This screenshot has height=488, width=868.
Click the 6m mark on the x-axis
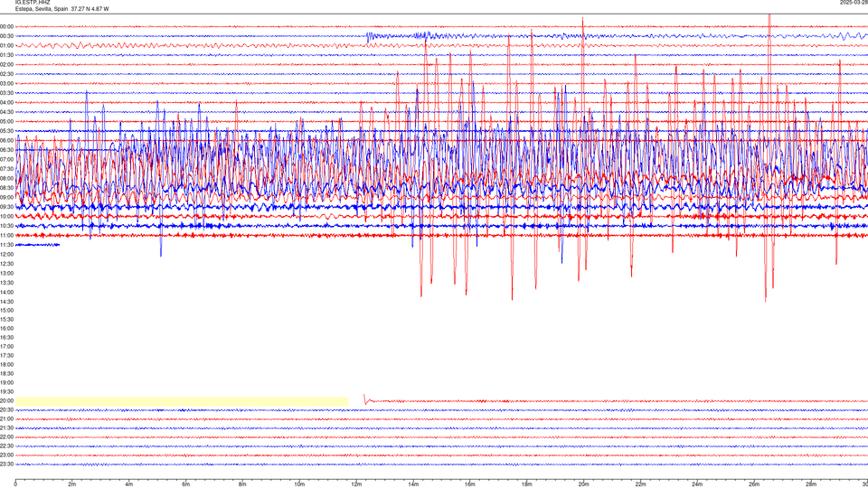[186, 484]
